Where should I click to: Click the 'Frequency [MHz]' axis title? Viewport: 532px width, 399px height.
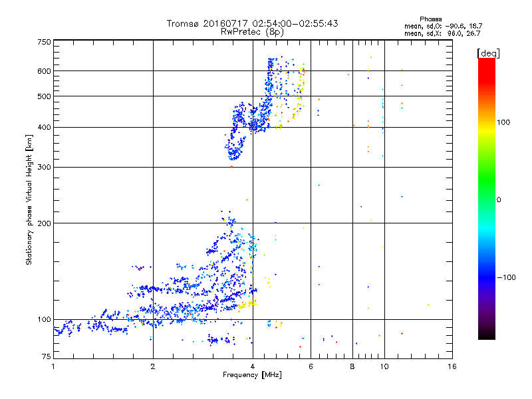tap(252, 375)
